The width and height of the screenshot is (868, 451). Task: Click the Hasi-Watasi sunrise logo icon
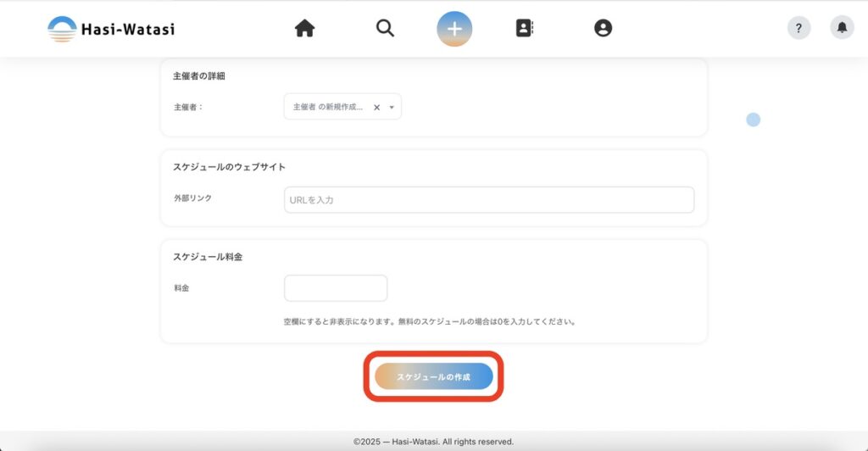click(62, 29)
